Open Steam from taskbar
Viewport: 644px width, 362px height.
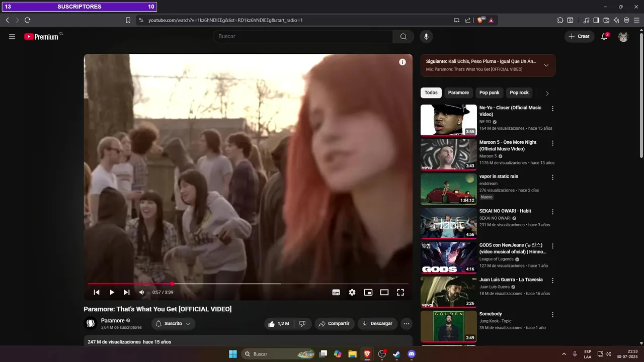tap(397, 354)
